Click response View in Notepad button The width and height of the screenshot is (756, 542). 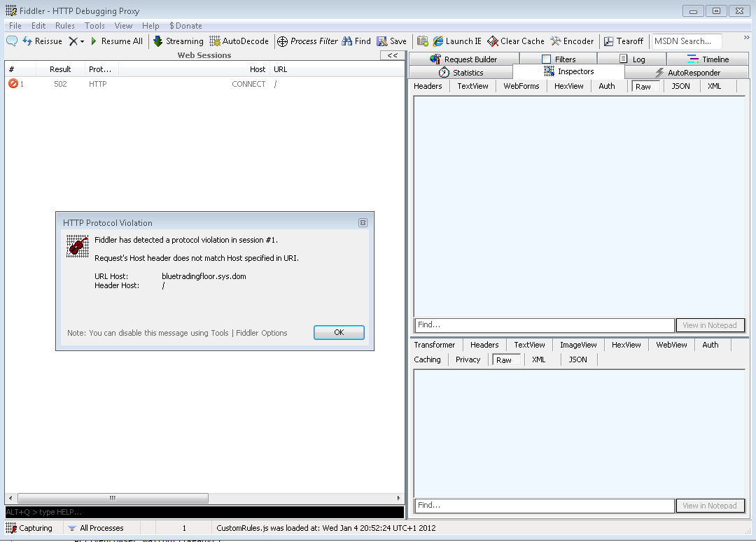710,506
